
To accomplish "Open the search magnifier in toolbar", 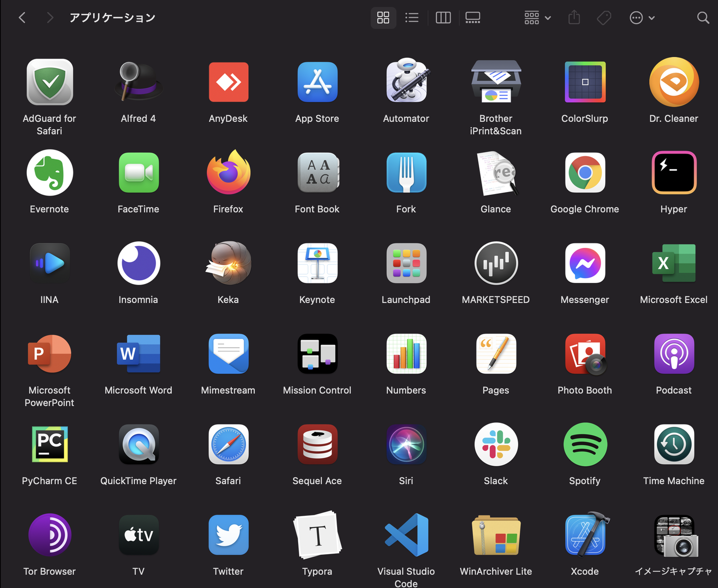I will (703, 18).
